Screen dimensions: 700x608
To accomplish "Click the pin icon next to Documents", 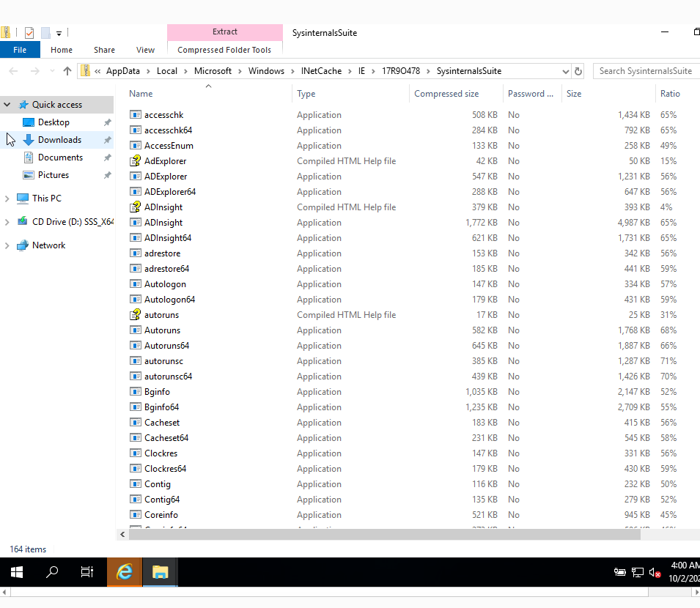I will click(107, 157).
